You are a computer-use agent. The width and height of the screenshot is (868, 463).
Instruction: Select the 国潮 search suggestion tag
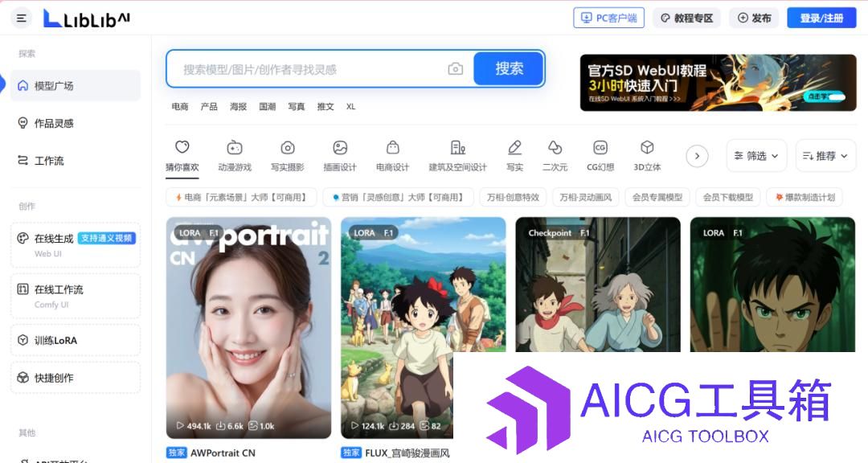coord(268,106)
